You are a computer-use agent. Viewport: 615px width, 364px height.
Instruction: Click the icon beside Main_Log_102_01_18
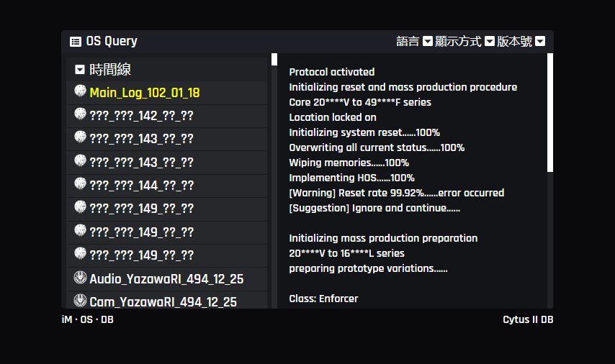[x=81, y=91]
